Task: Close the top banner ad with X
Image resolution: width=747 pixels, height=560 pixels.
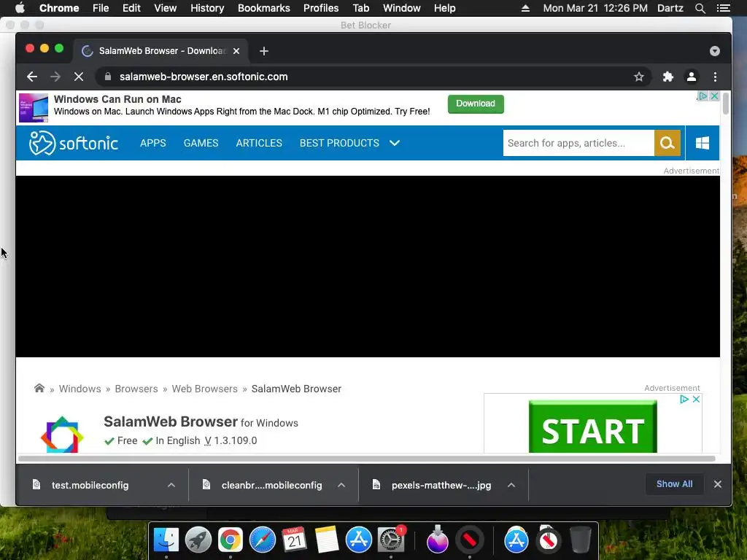Action: tap(714, 96)
